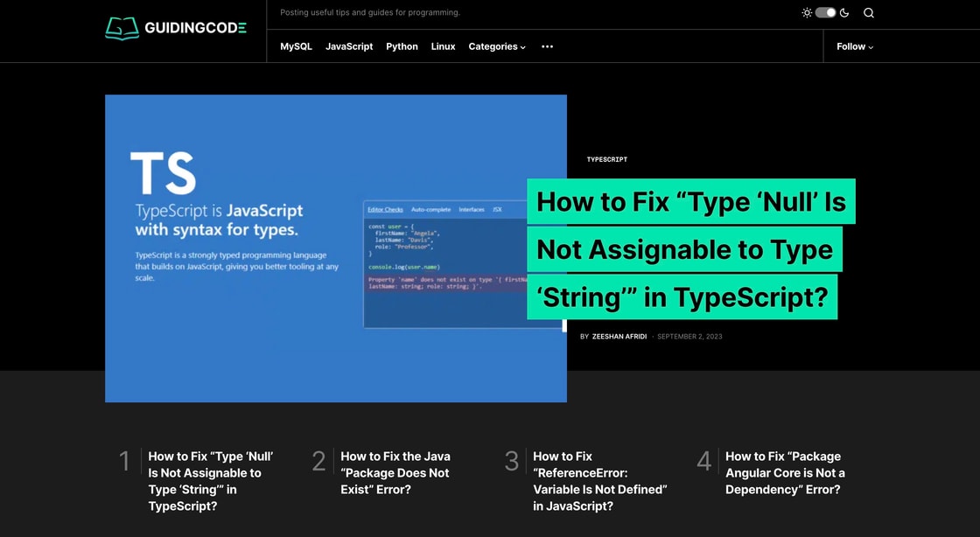This screenshot has width=980, height=537.
Task: Open the Follow dropdown menu
Action: (854, 46)
